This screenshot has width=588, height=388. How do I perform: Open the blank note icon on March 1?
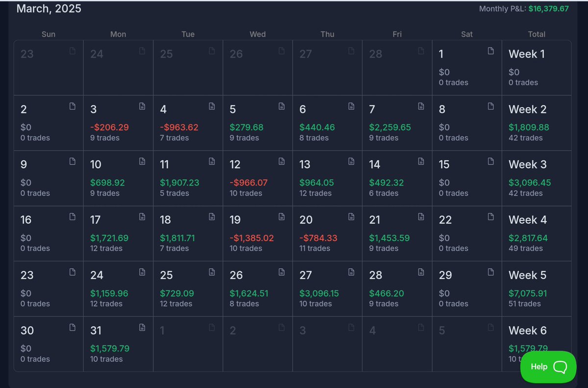(490, 51)
